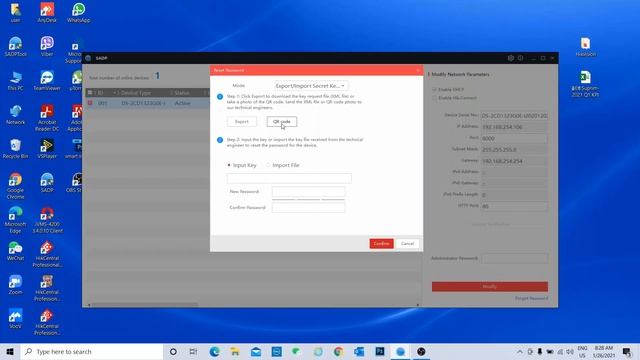This screenshot has width=640, height=360.
Task: Open the Recycle Bin
Action: click(16, 148)
